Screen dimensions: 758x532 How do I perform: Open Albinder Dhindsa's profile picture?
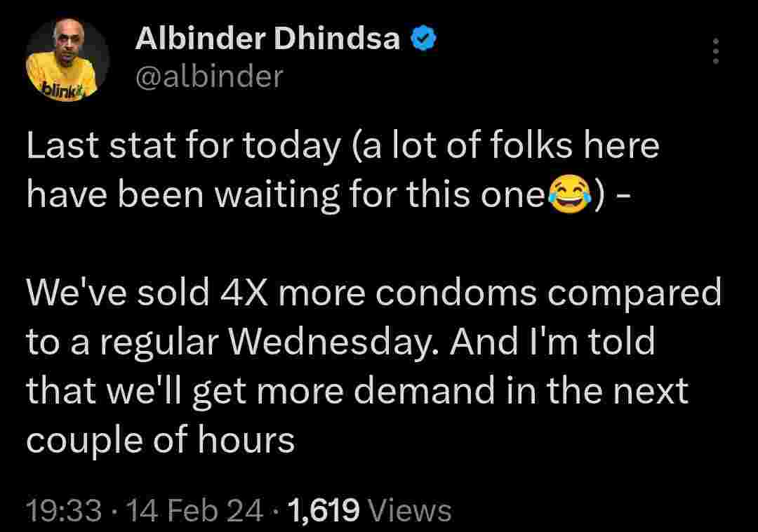point(67,59)
